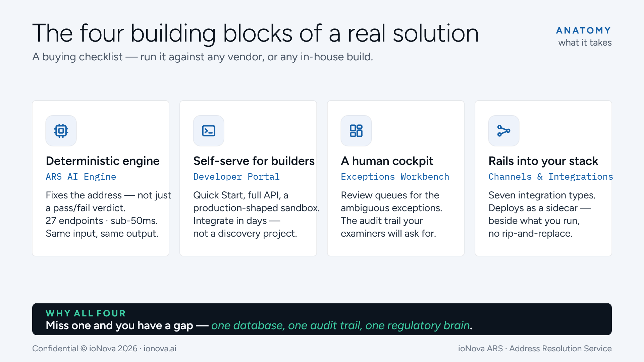Click the slide title about four building blocks

tap(255, 34)
